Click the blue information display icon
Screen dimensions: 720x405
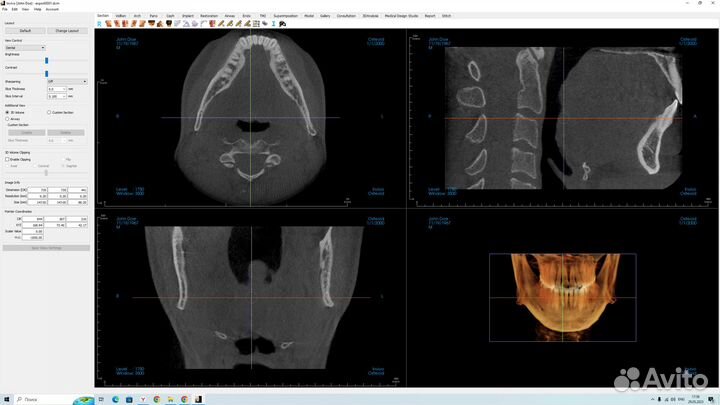[274, 23]
